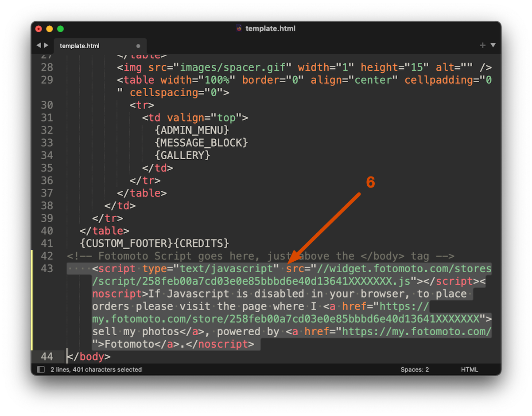Click line number 41 in the gutter
Image resolution: width=532 pixels, height=416 pixels.
[47, 243]
